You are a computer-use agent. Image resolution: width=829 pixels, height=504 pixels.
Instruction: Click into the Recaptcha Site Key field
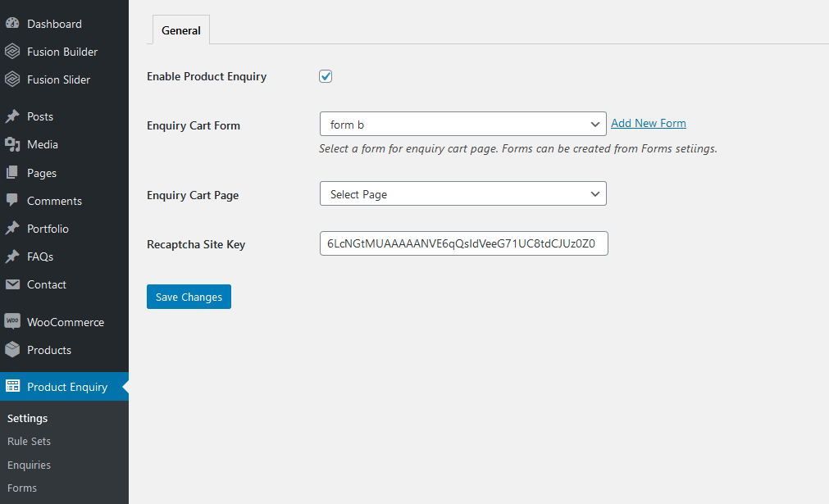463,243
